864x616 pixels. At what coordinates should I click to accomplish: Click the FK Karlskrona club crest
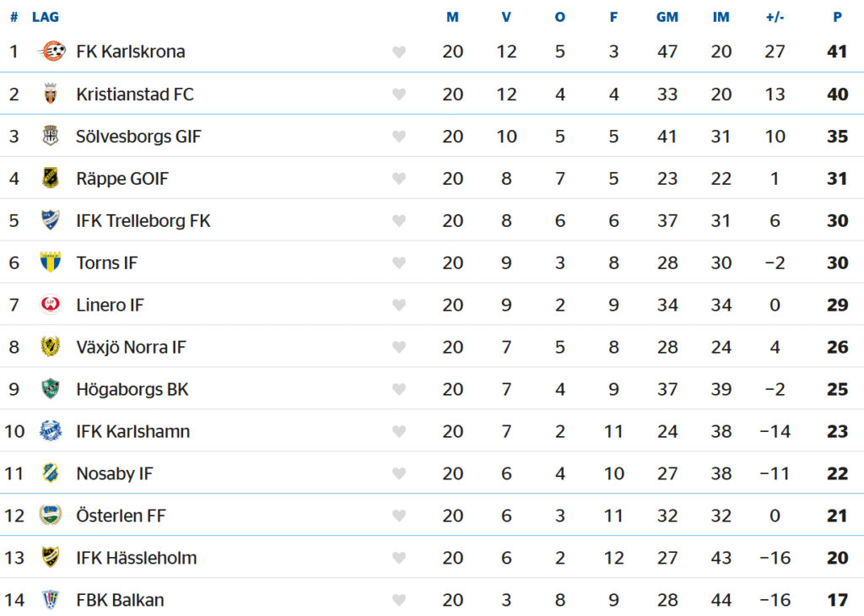click(51, 51)
